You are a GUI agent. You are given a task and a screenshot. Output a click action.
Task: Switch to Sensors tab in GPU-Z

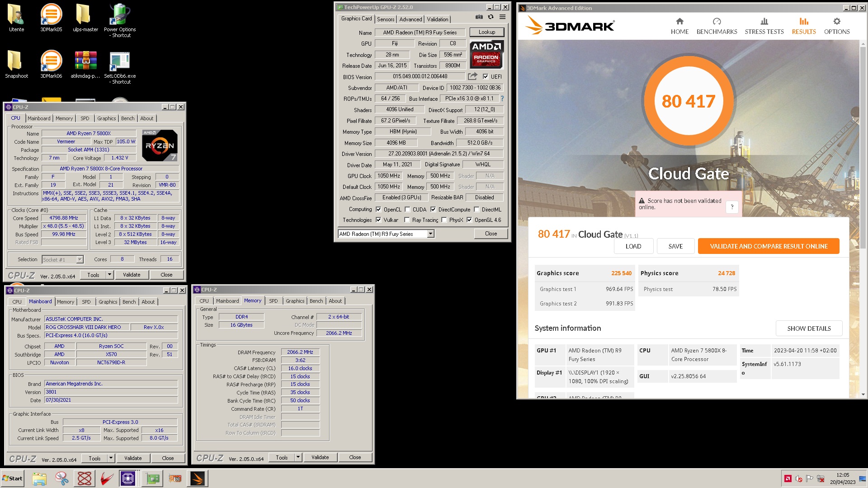[x=386, y=19]
